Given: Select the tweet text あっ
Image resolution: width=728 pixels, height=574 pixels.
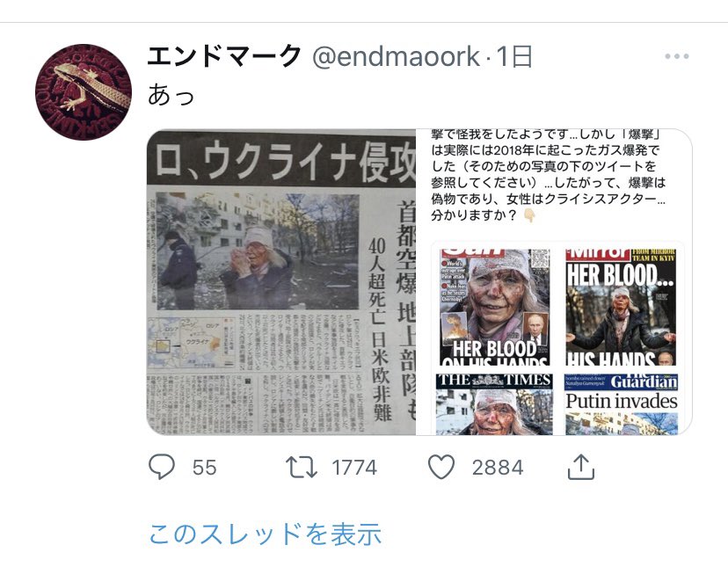Looking at the screenshot, I should (x=171, y=95).
